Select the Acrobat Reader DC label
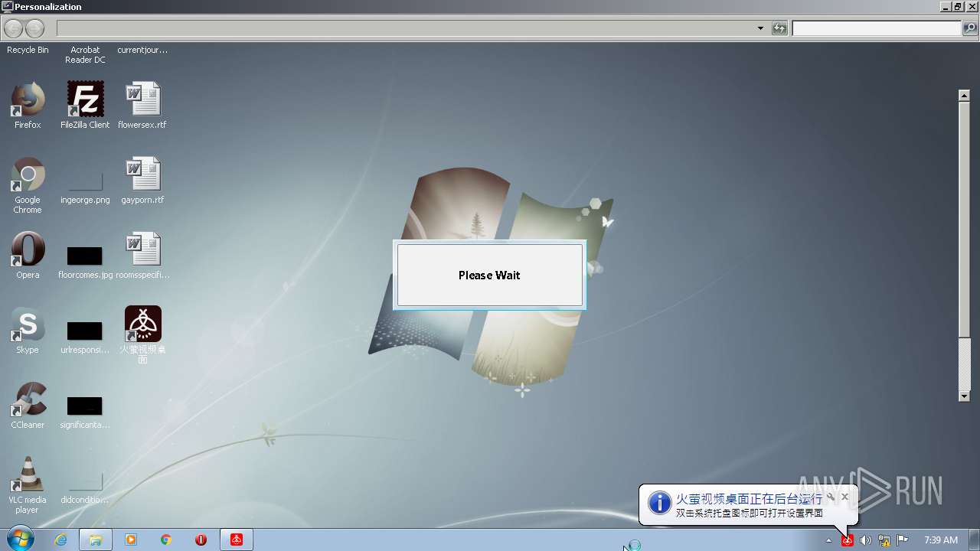This screenshot has height=551, width=980. click(85, 54)
